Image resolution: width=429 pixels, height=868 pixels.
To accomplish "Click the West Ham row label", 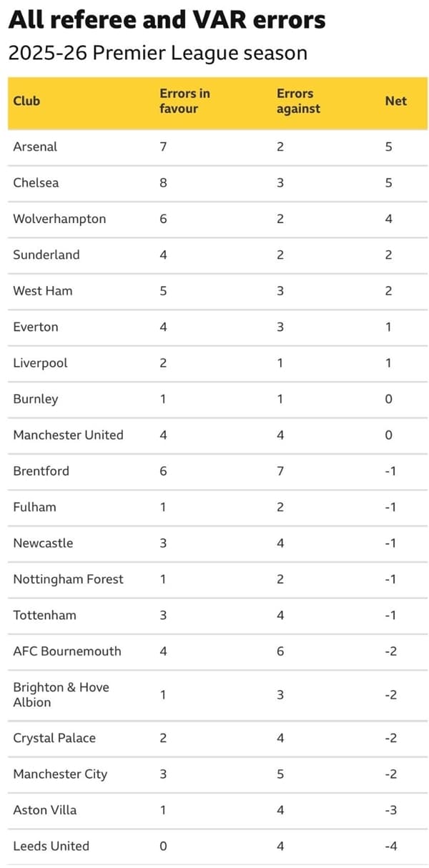I will 43,291.
